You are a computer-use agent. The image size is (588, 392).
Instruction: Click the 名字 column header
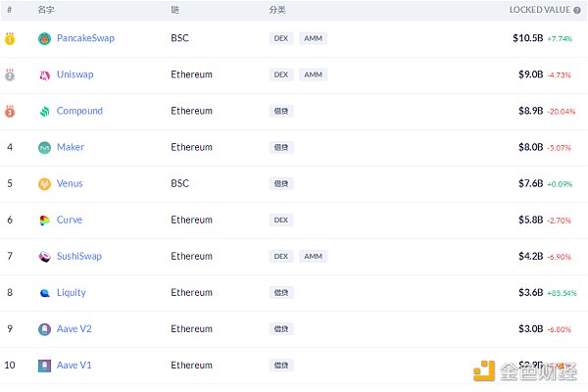[x=45, y=10]
